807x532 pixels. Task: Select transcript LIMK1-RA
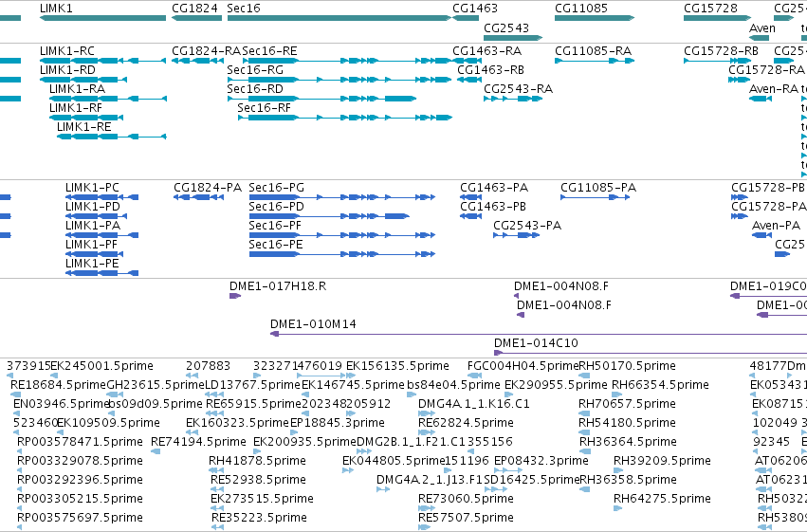click(x=77, y=89)
